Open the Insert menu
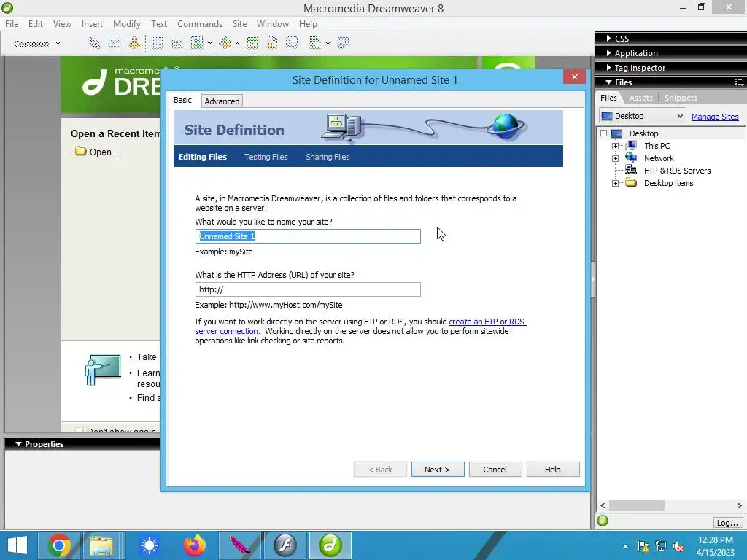Image resolution: width=747 pixels, height=560 pixels. pyautogui.click(x=92, y=24)
